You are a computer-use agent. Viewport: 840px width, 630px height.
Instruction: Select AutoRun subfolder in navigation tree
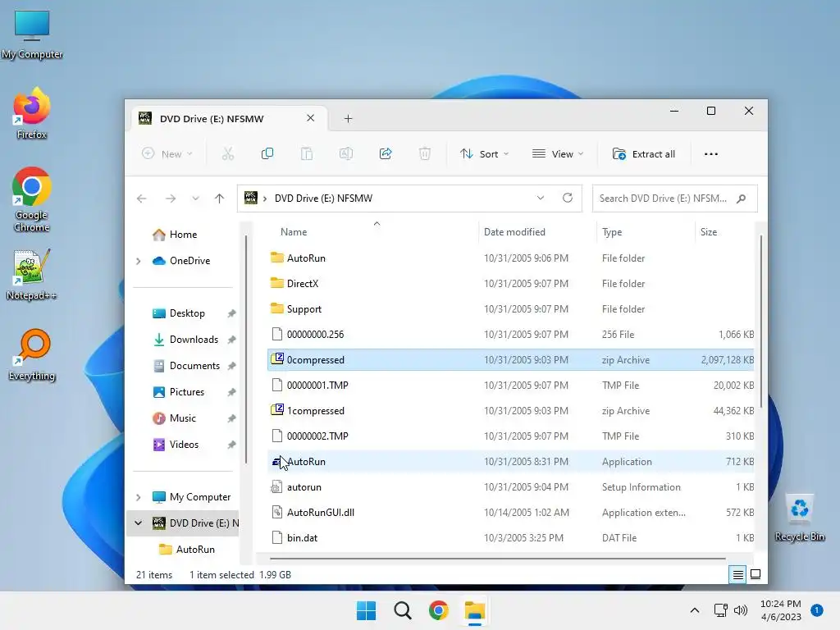195,549
